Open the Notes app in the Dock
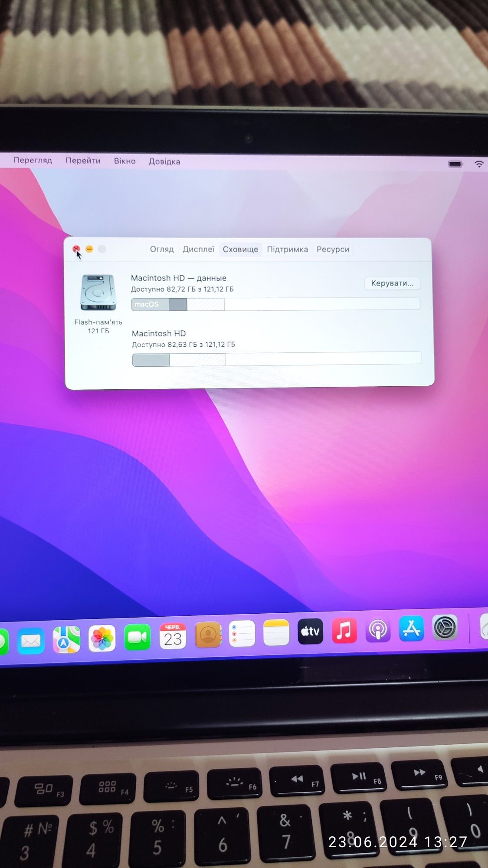Viewport: 488px width, 868px height. 276,633
